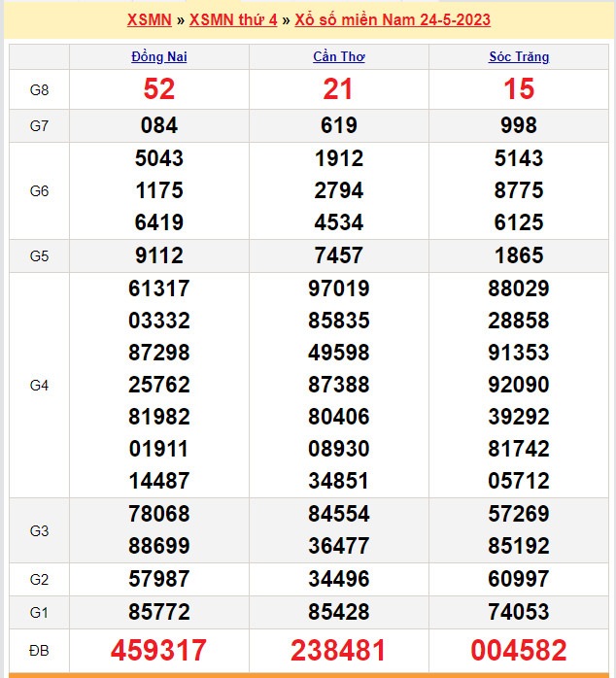Screen dimensions: 616x678
Task: Click the G6 prize row label
Action: click(39, 190)
